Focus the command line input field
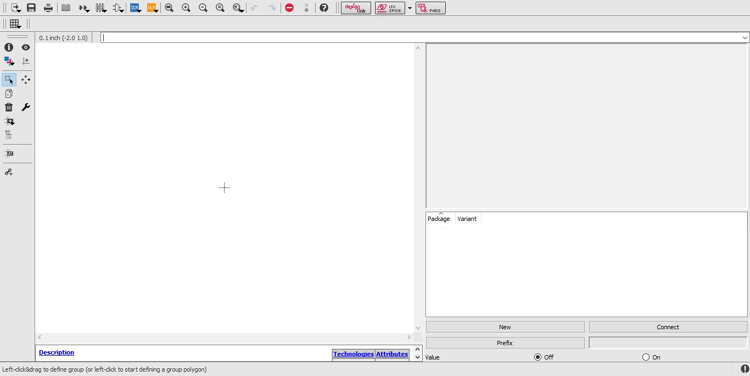Screen dimensions: 750x376 pyautogui.click(x=420, y=37)
